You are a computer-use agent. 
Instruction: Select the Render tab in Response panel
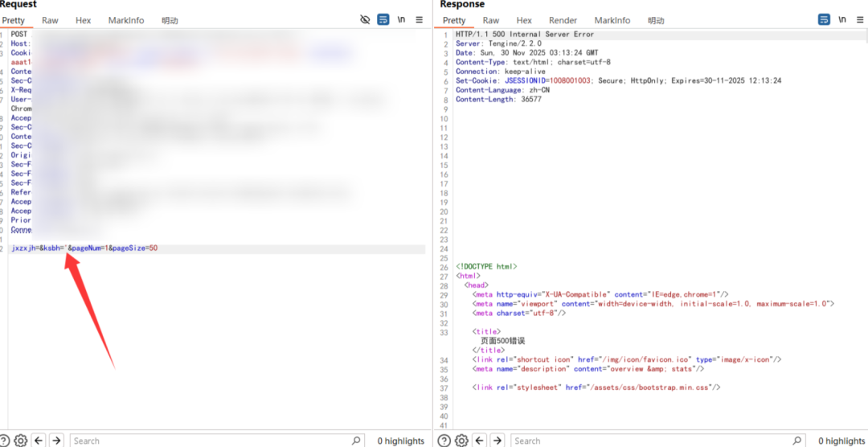(x=563, y=20)
